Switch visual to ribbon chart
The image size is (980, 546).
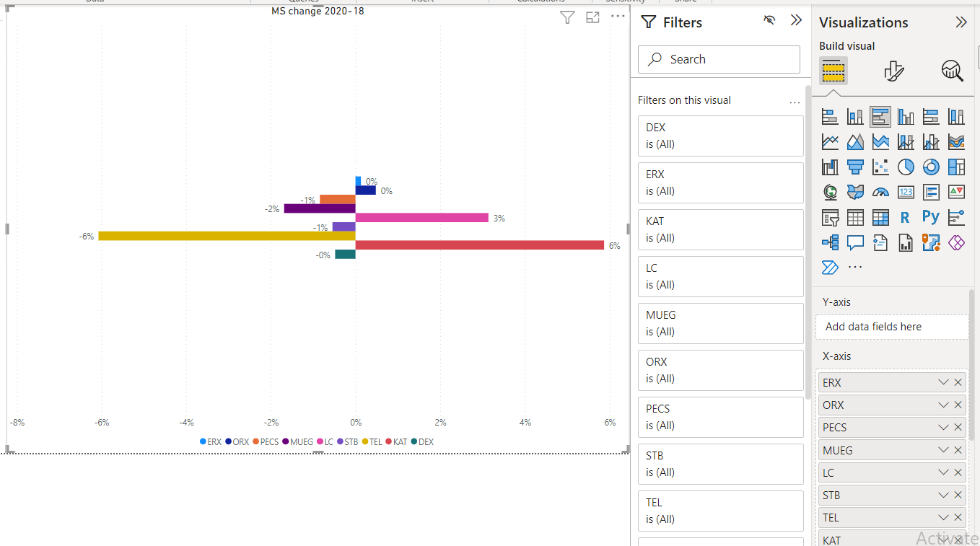(956, 141)
